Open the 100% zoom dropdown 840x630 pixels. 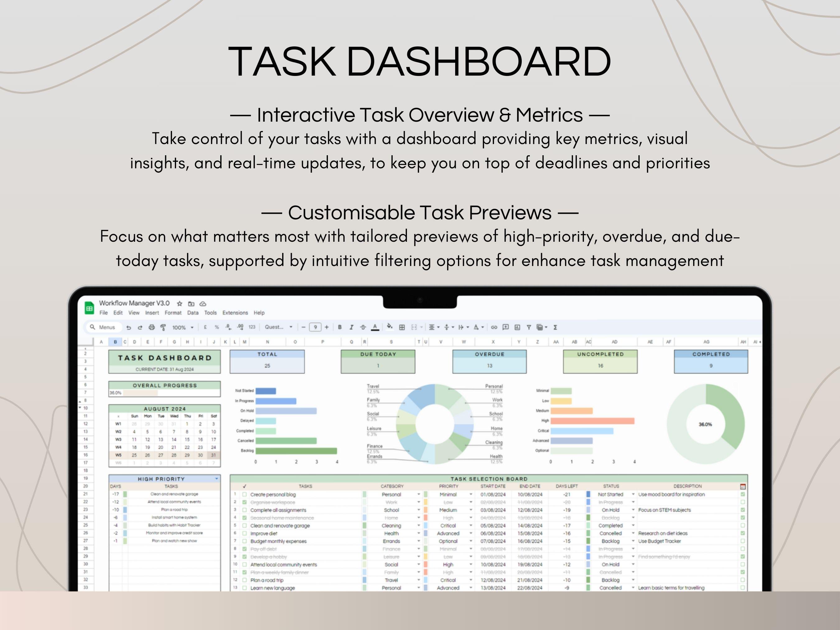point(183,327)
